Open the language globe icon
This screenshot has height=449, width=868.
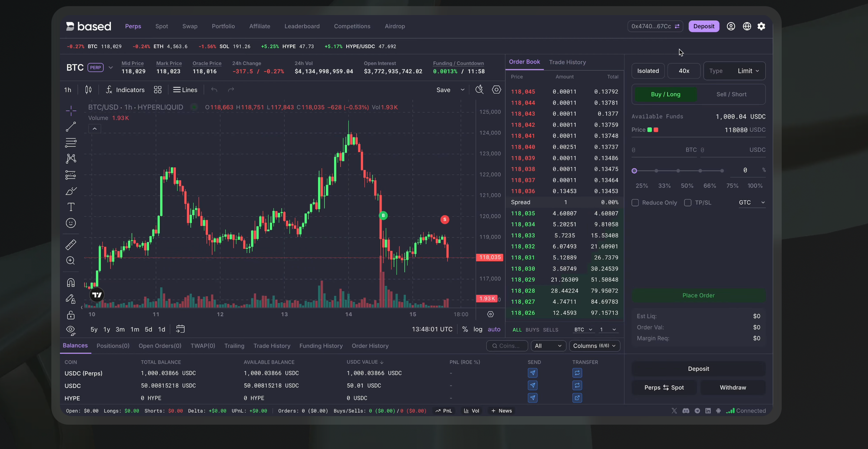point(747,26)
